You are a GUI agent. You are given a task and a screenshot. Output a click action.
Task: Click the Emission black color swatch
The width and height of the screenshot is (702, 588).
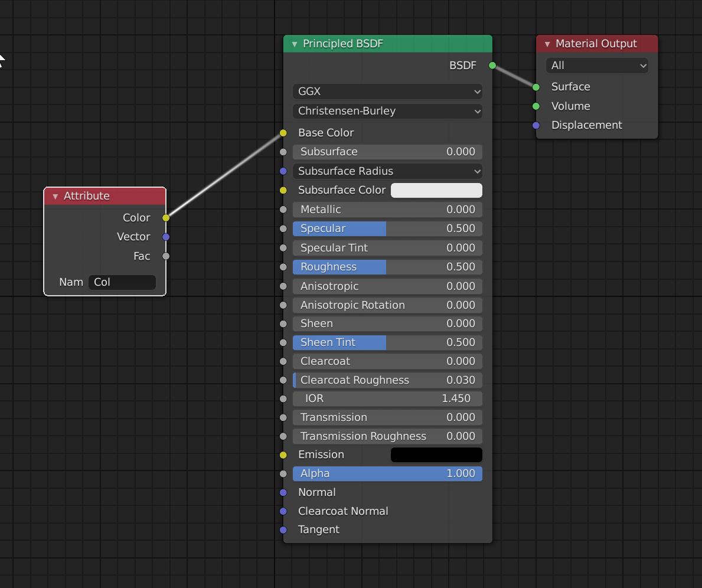[x=436, y=455]
